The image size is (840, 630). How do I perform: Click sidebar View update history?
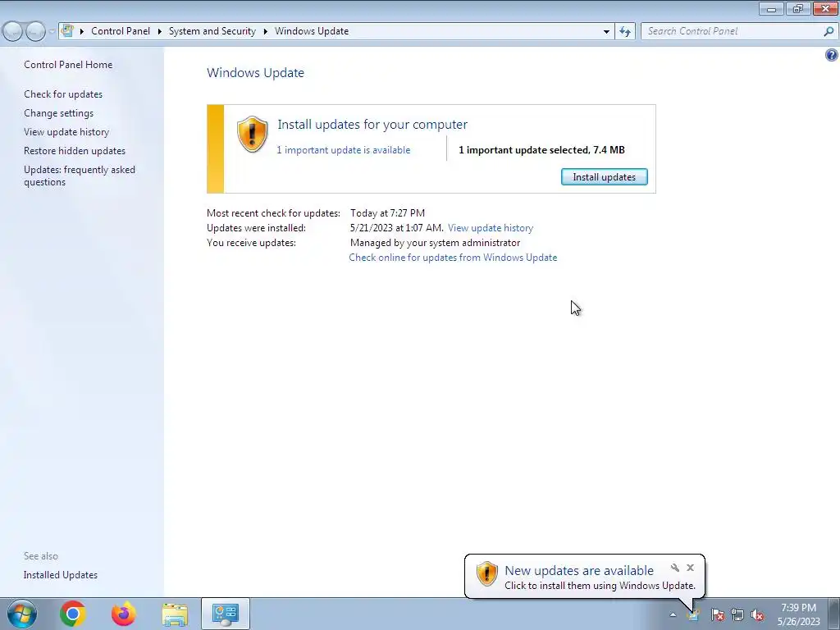(x=66, y=132)
